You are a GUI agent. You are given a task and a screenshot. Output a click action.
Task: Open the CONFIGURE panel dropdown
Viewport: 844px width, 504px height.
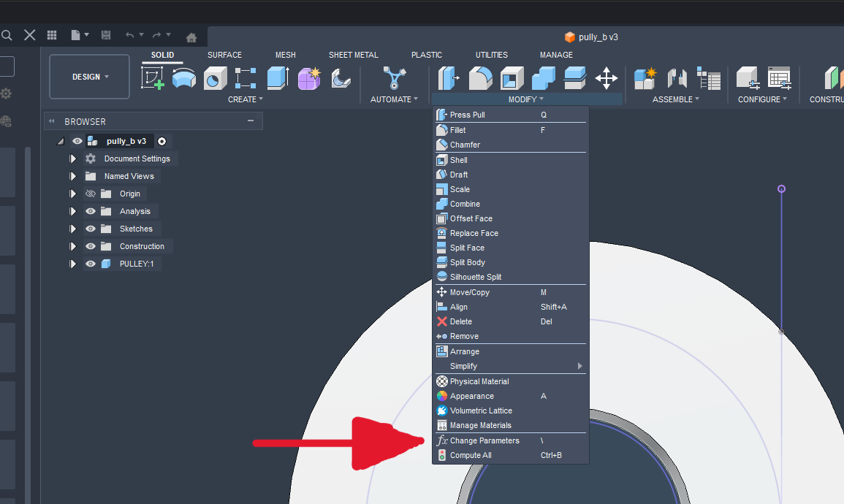762,99
